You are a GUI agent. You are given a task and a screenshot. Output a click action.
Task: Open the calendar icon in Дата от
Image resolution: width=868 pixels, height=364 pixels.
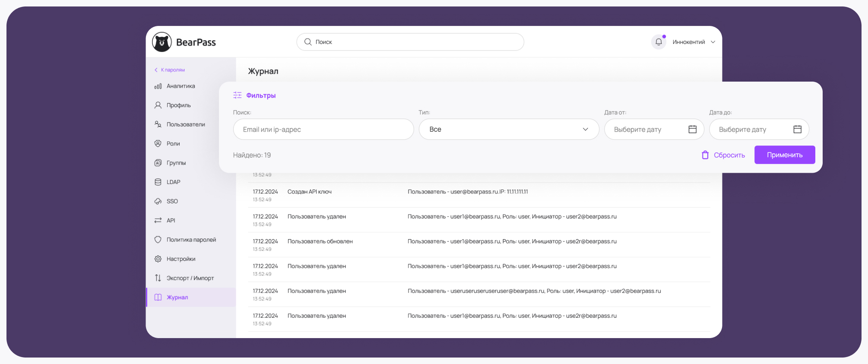(692, 130)
